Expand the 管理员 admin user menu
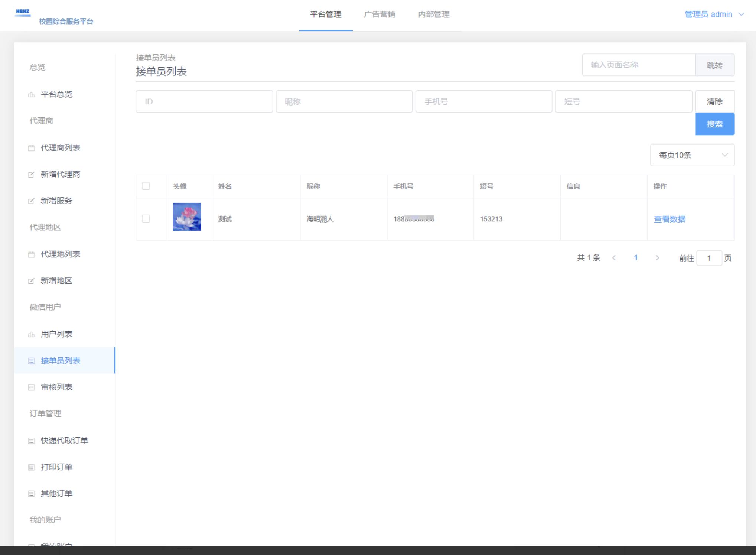The image size is (756, 555). 714,14
